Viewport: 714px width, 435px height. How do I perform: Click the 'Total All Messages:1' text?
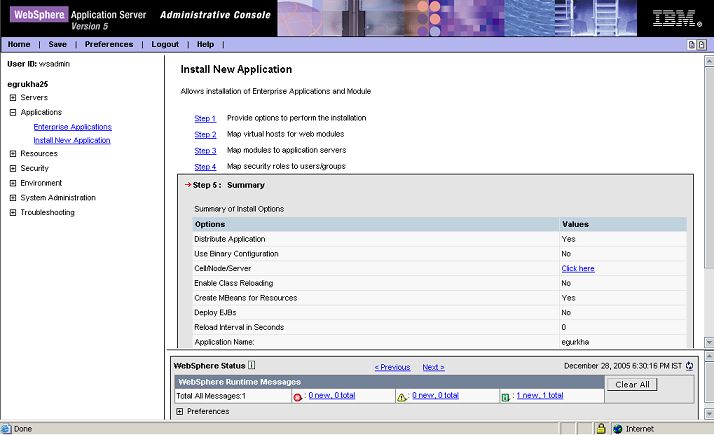(211, 396)
